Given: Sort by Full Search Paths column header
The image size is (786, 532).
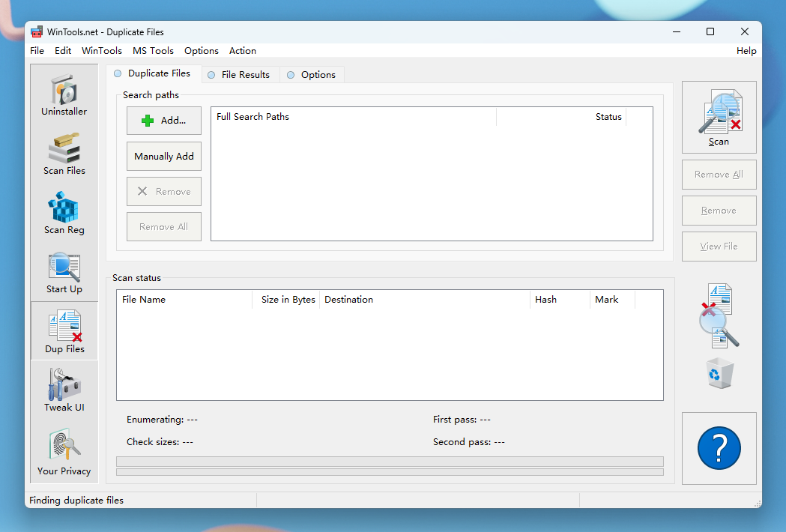Looking at the screenshot, I should 354,117.
